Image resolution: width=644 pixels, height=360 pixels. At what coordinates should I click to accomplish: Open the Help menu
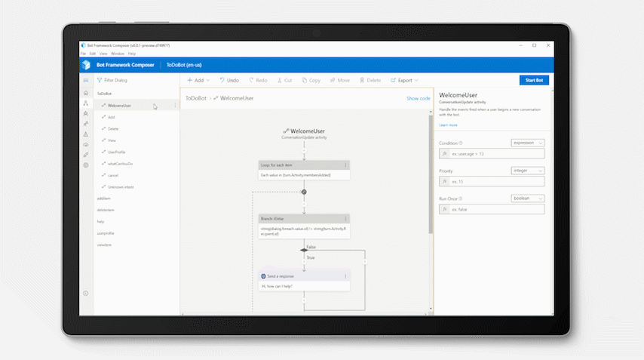coord(132,54)
